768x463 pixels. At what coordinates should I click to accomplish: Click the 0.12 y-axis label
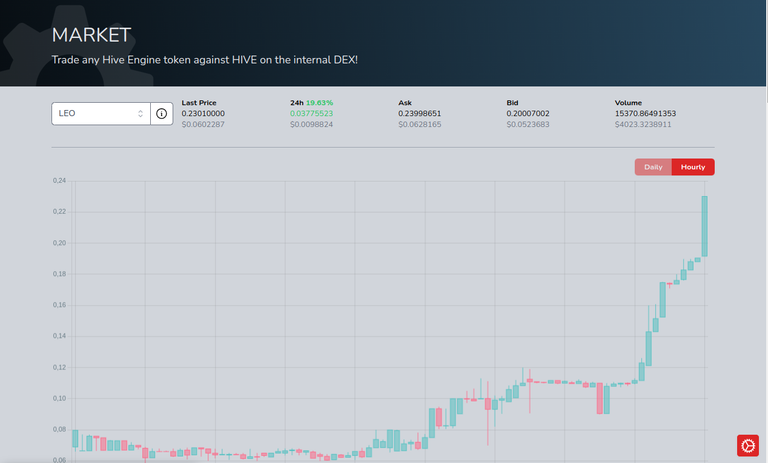point(59,367)
